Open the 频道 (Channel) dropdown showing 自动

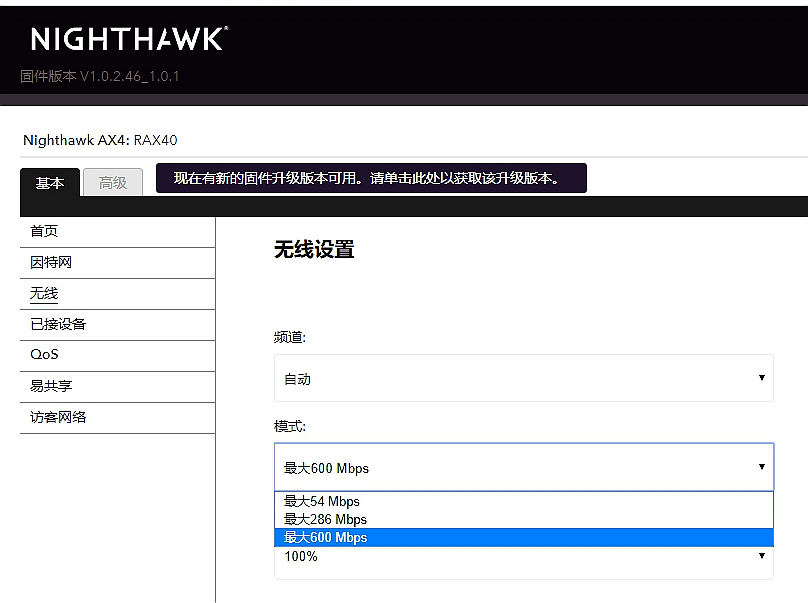pos(524,378)
